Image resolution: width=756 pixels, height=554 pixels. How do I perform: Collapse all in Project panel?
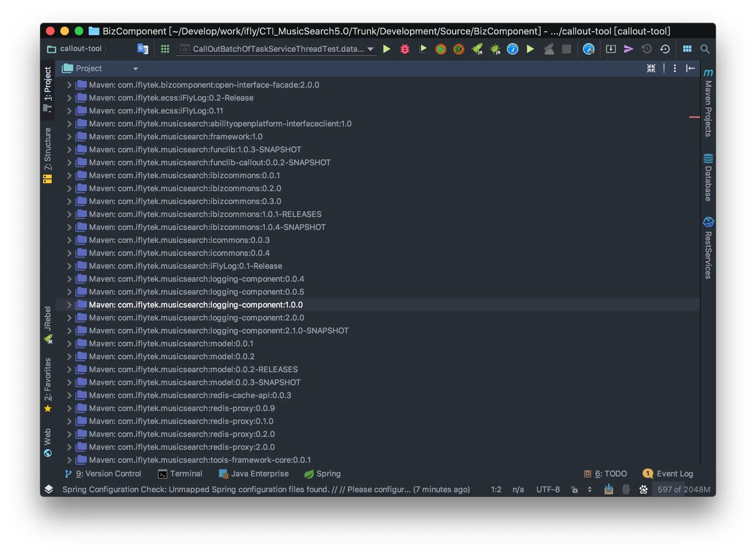point(651,68)
